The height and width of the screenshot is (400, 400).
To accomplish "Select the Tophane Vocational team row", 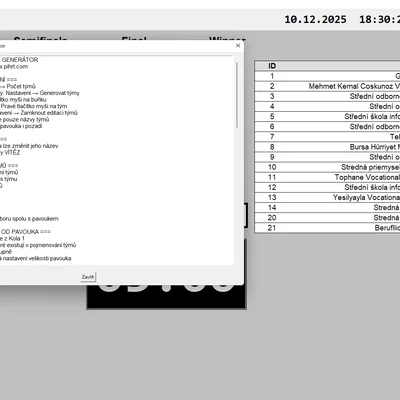I will [x=327, y=177].
